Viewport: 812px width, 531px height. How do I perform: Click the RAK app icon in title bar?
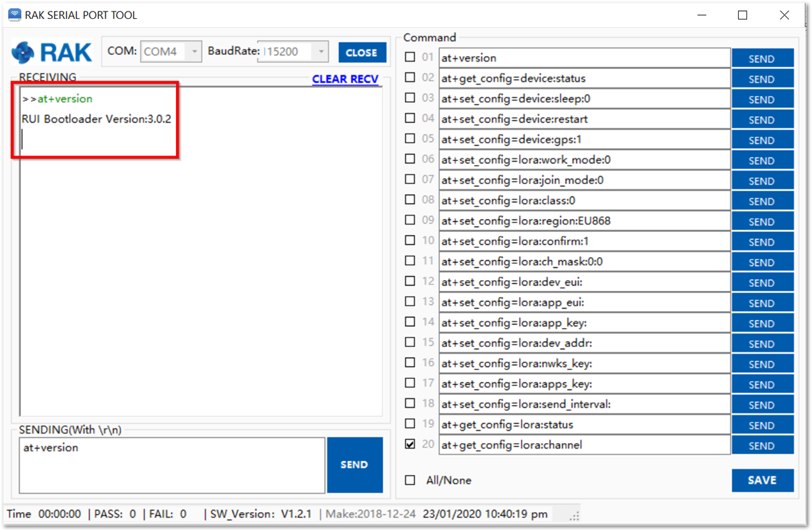14,14
